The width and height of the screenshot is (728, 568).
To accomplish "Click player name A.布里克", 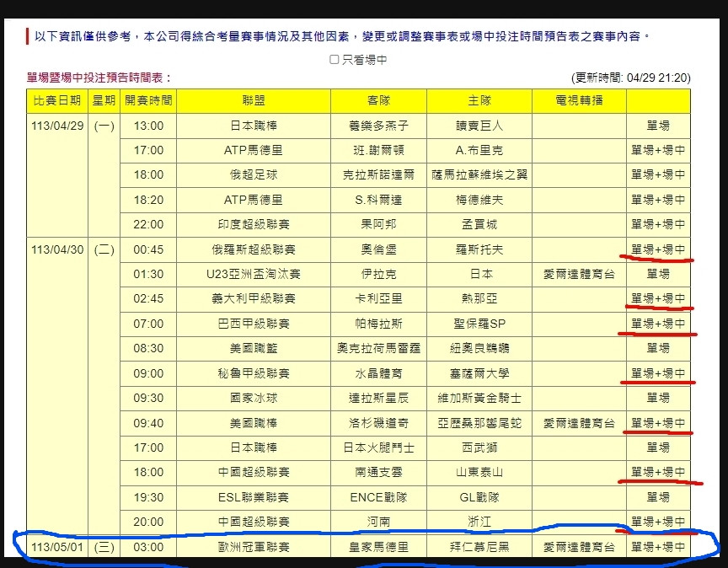I will (x=479, y=151).
